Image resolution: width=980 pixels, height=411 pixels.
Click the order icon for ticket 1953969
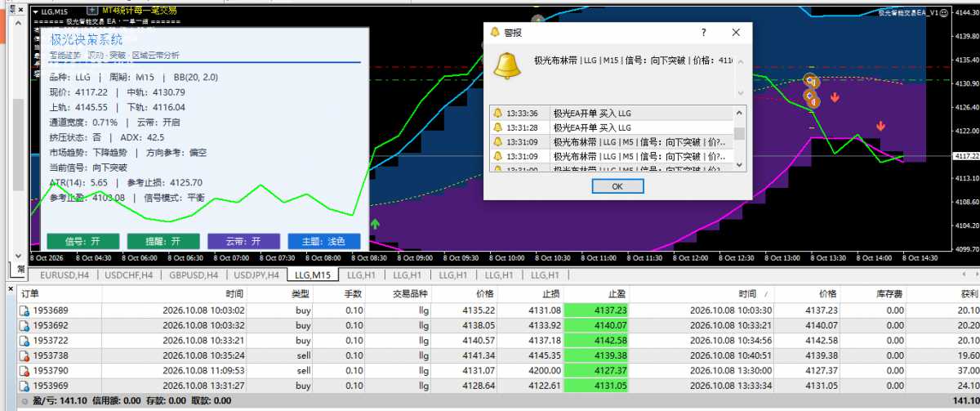pyautogui.click(x=24, y=385)
